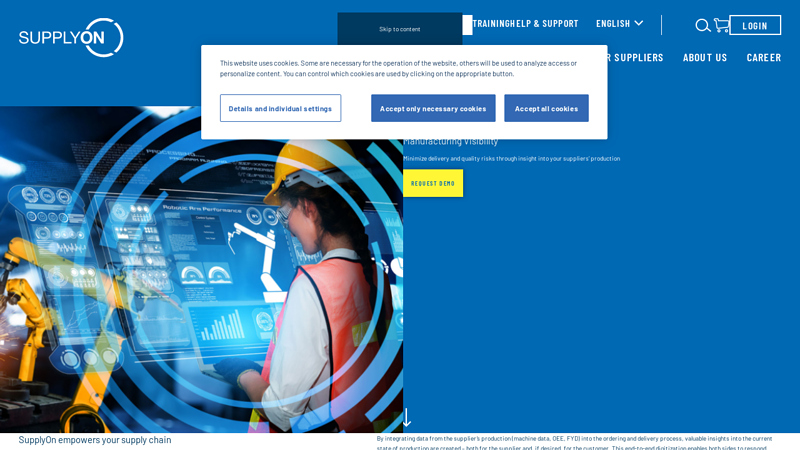Click 'SupplyOn empowers your supply chain' text
Screen dimensions: 800x450
point(95,440)
